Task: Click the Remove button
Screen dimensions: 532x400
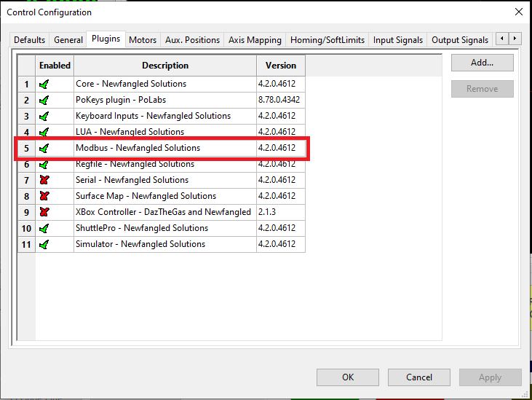Action: pyautogui.click(x=482, y=89)
